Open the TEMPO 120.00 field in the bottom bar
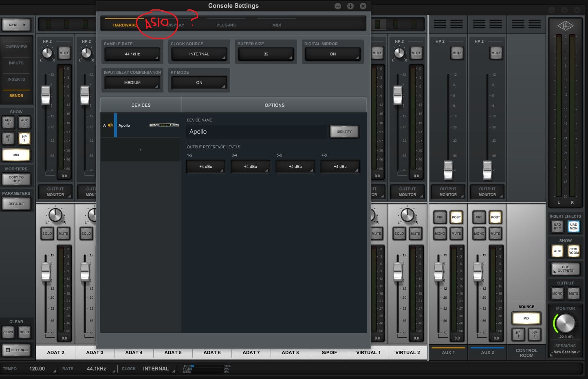This screenshot has height=379, width=588. (x=37, y=369)
